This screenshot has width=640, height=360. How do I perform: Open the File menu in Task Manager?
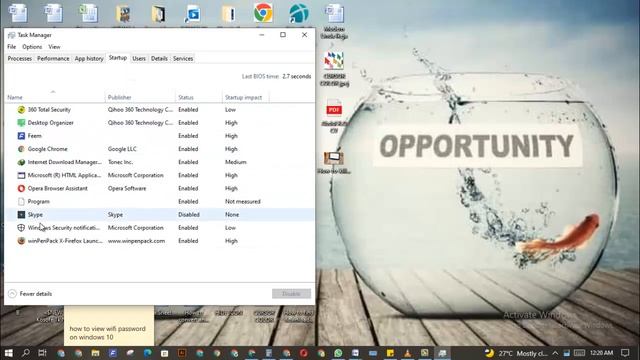coord(11,47)
